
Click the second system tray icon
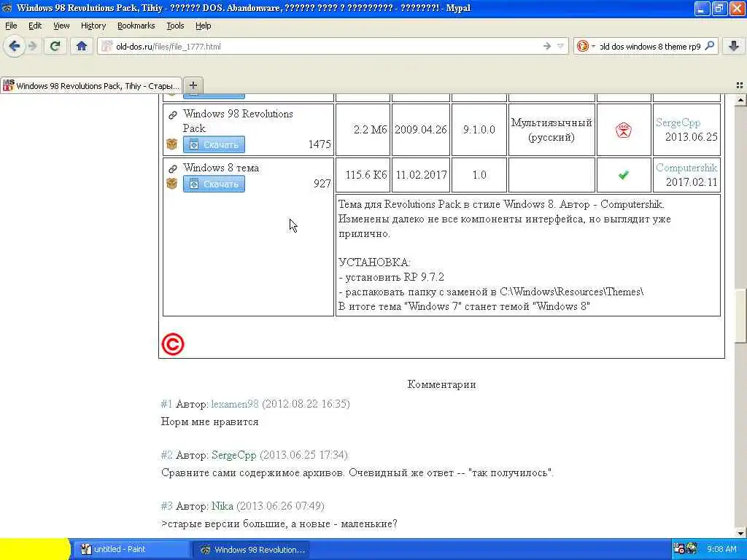tap(692, 549)
